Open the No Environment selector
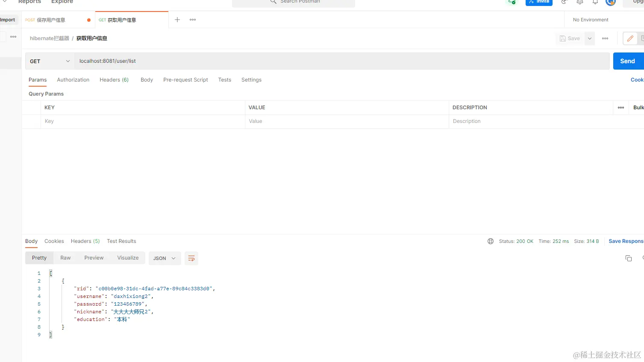 [x=591, y=20]
